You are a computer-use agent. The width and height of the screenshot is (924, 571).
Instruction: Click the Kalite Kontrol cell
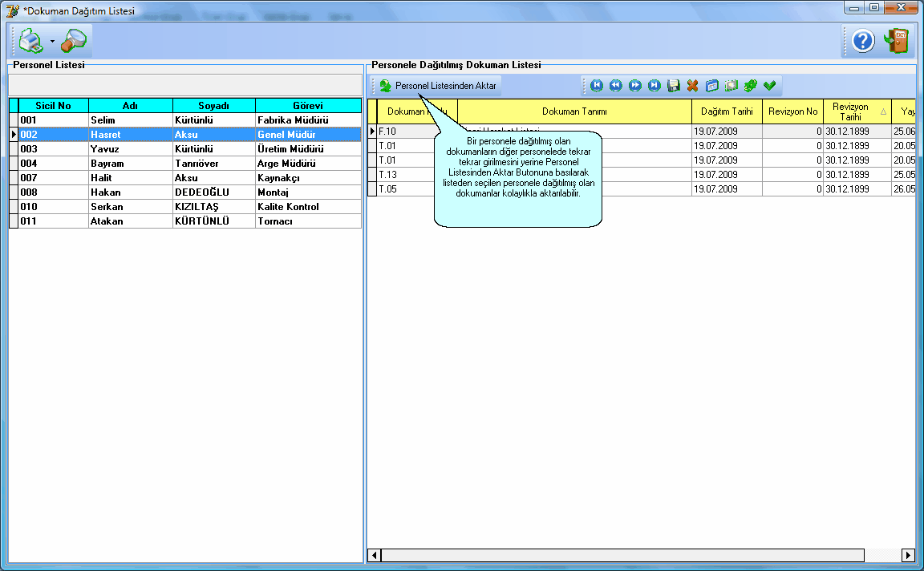308,207
